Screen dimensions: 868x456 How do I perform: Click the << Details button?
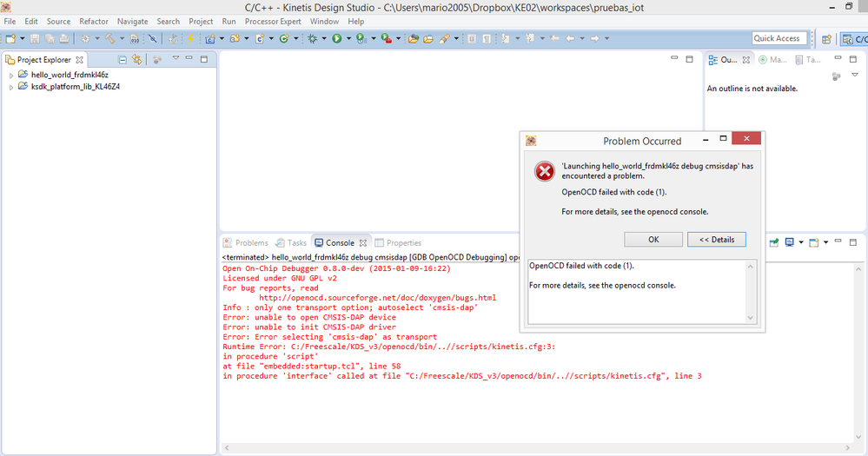point(716,240)
